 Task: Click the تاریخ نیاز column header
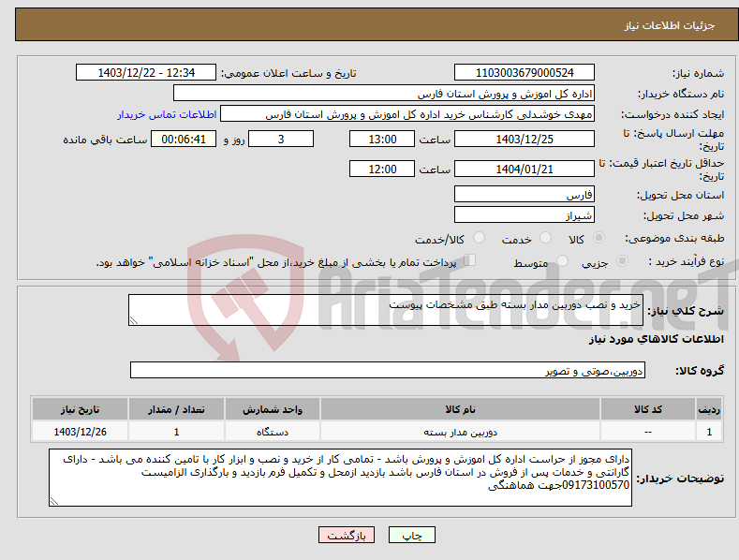point(81,409)
